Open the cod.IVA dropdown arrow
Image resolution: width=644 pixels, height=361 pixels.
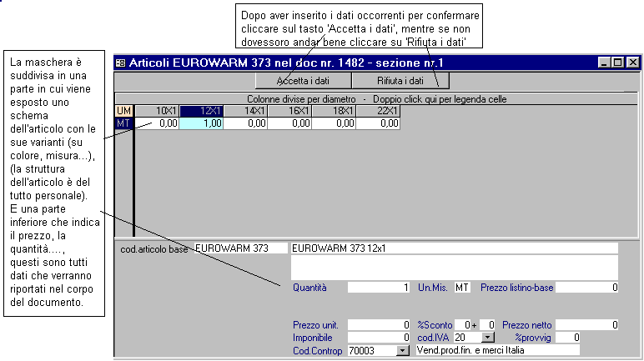coord(487,338)
